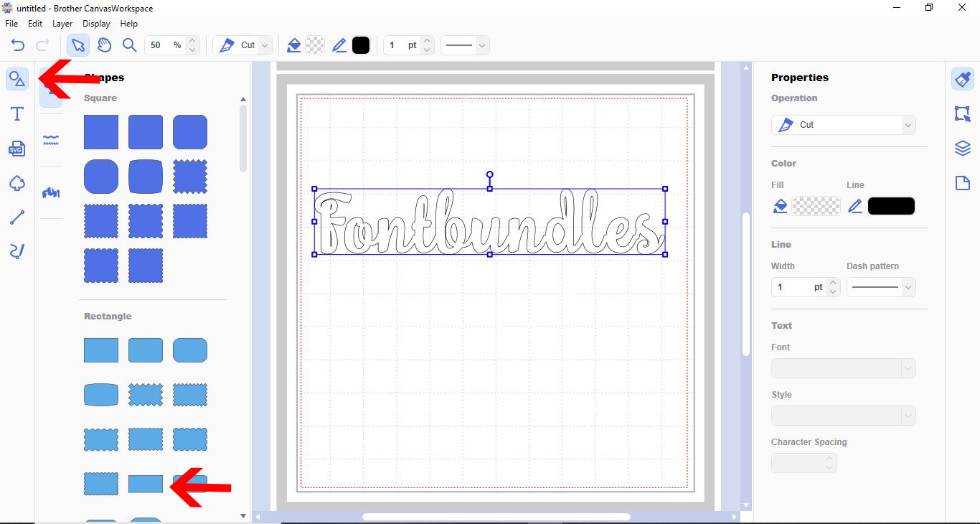This screenshot has height=524, width=980.
Task: Pick the transparent fill swatch in toolbar
Action: click(x=315, y=45)
